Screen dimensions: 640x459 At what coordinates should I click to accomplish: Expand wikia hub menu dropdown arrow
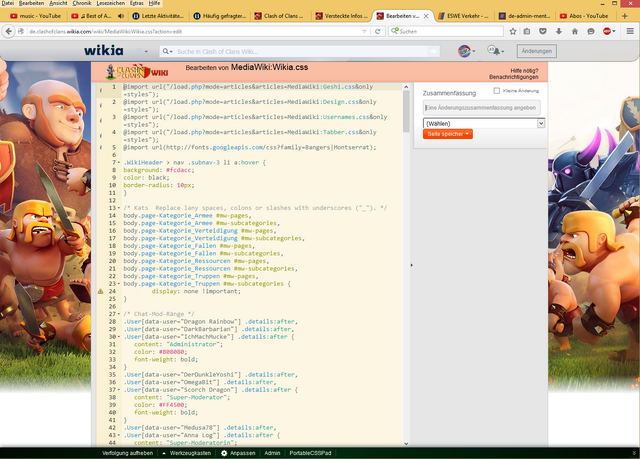146,51
